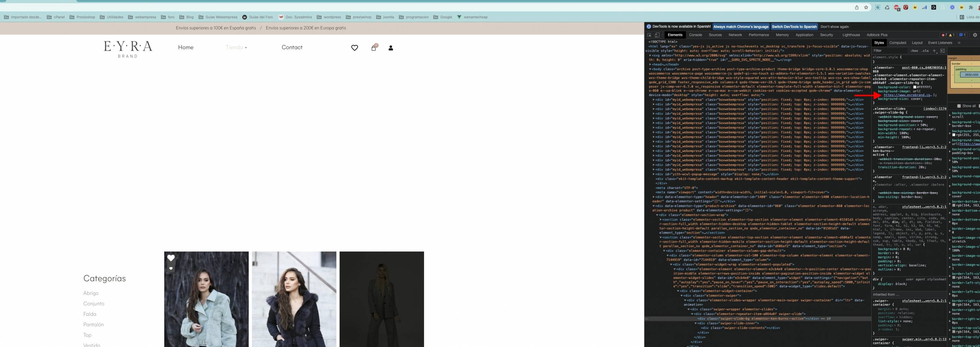The image size is (980, 347).
Task: Add a new style rule with plus icon
Action: coord(934,50)
